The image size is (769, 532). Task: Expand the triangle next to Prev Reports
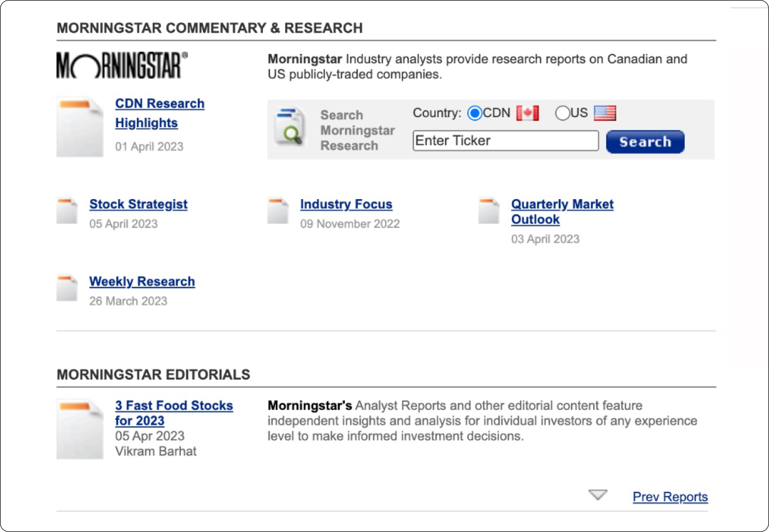click(x=598, y=495)
